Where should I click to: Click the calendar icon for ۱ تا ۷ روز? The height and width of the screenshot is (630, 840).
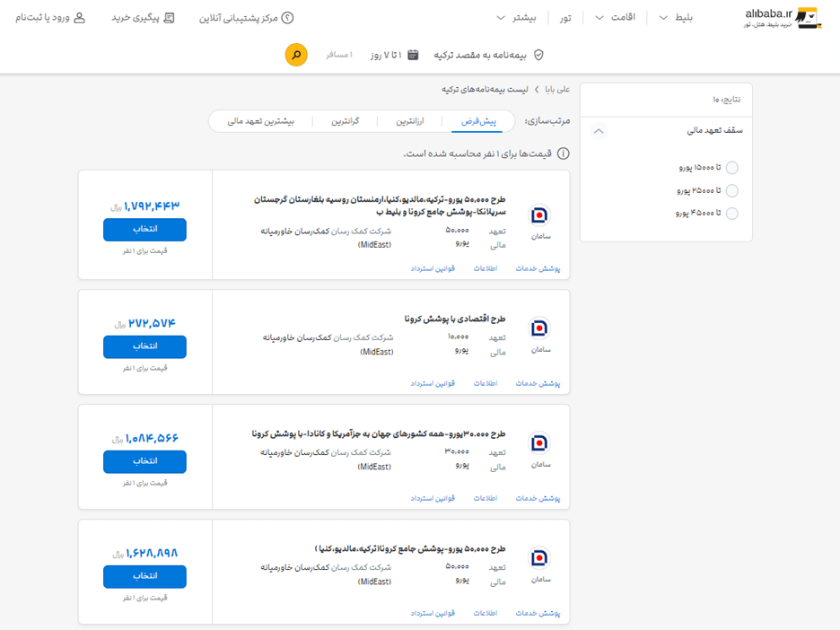pyautogui.click(x=413, y=55)
